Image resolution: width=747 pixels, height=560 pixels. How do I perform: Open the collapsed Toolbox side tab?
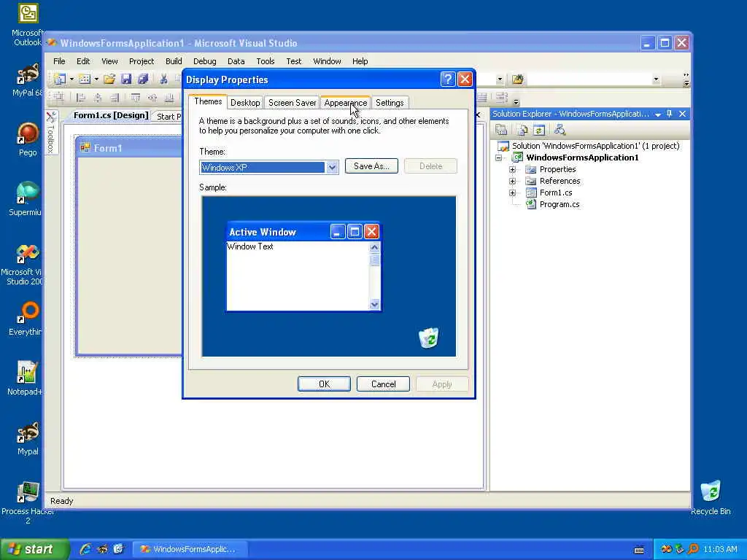pos(52,133)
